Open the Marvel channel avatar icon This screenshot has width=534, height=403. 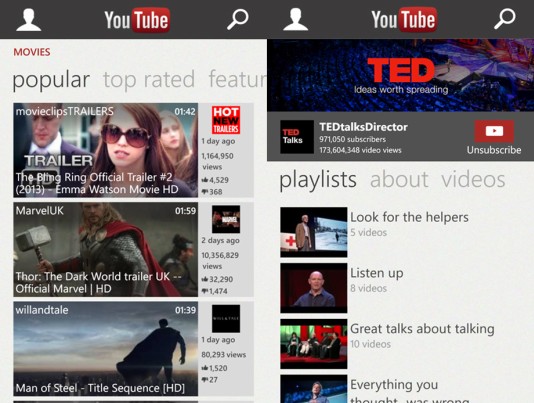point(226,219)
